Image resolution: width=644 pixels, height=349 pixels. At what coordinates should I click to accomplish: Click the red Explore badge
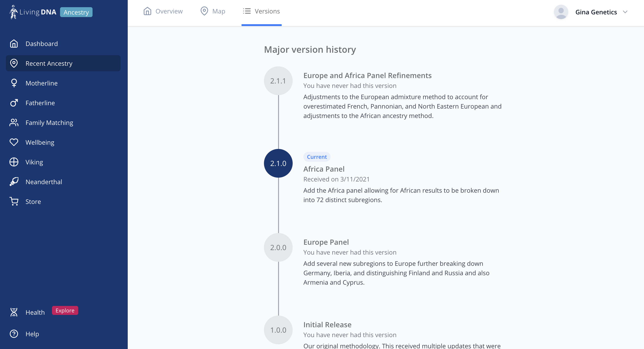tap(65, 310)
